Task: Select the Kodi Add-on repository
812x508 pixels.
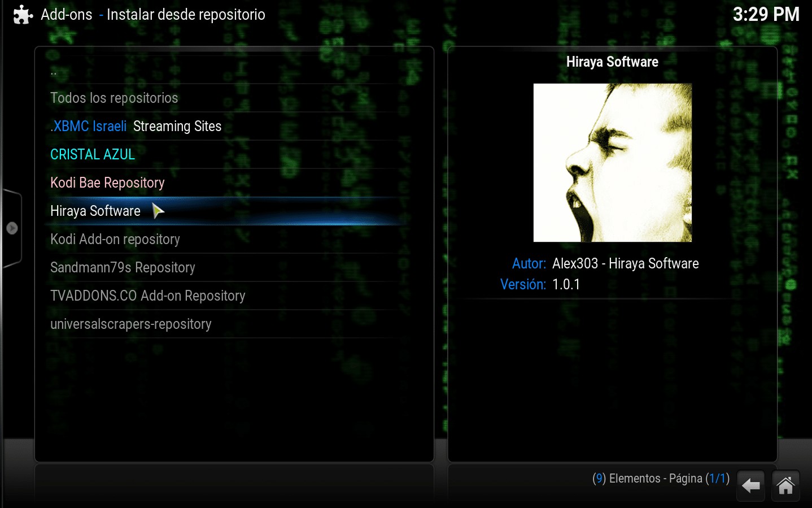Action: click(x=115, y=239)
